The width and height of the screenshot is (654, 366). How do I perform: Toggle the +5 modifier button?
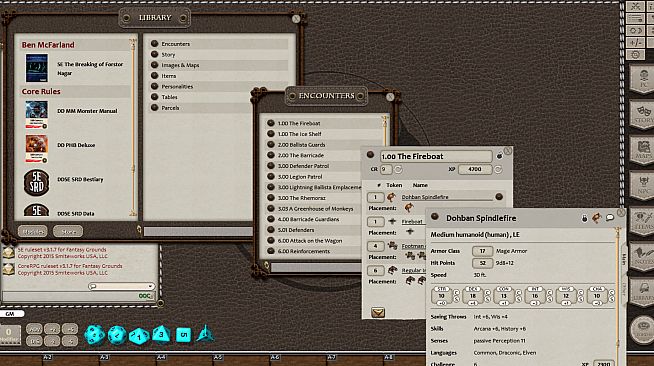click(x=70, y=329)
